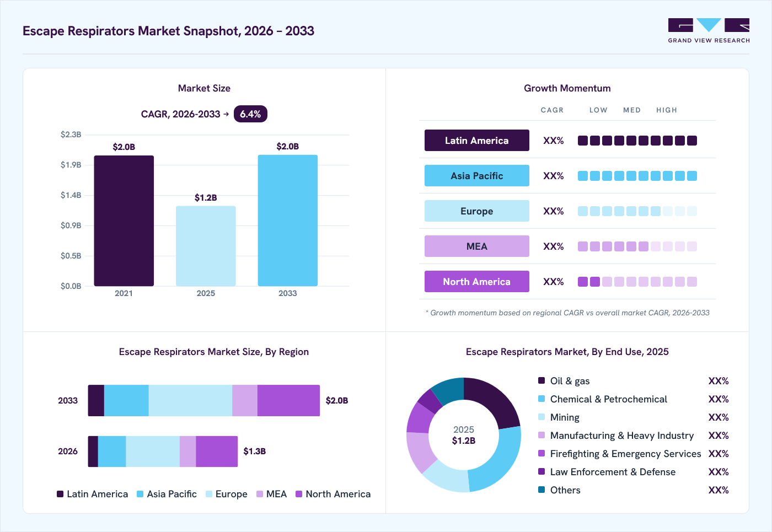This screenshot has width=772, height=532.
Task: Click the XX% share next to Others
Action: pos(719,490)
